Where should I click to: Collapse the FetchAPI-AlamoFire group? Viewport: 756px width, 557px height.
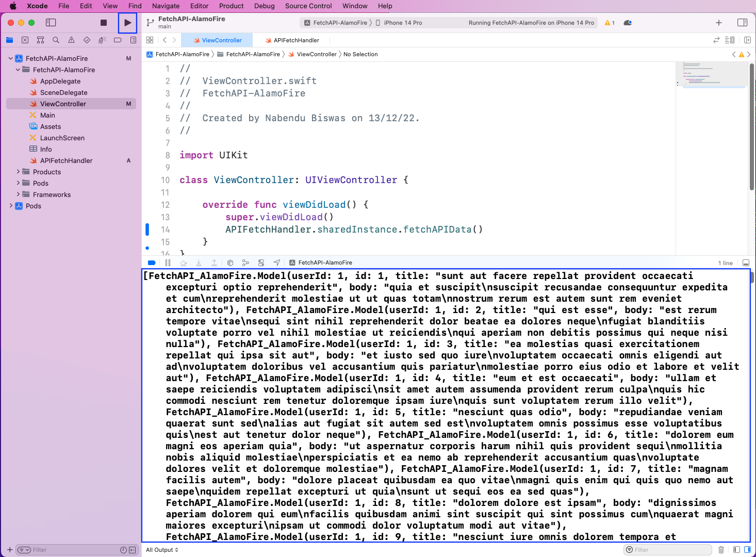[18, 70]
